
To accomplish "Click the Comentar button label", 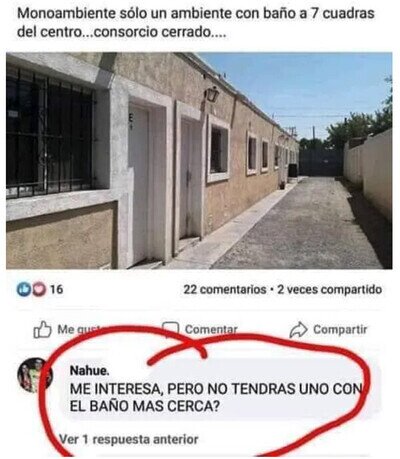I will (x=211, y=329).
